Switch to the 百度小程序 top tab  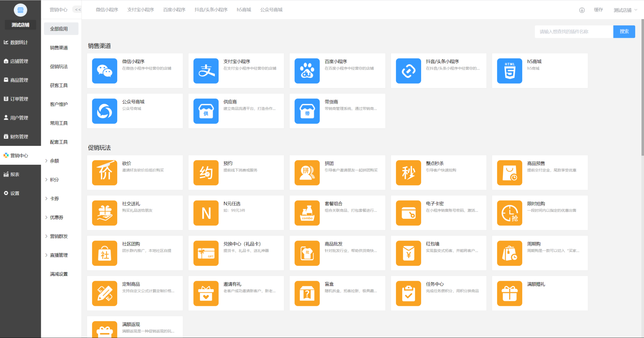coord(174,10)
